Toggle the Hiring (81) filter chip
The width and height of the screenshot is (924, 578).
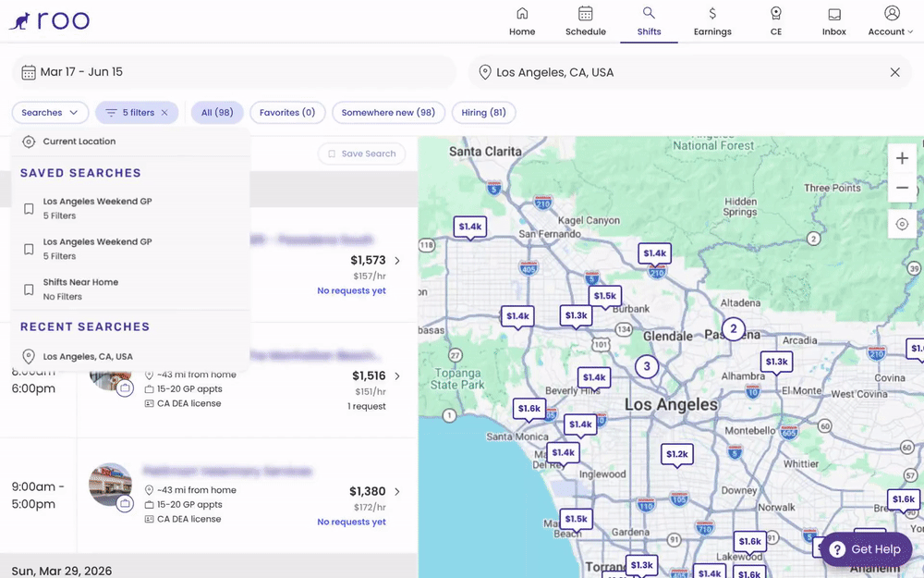tap(484, 113)
